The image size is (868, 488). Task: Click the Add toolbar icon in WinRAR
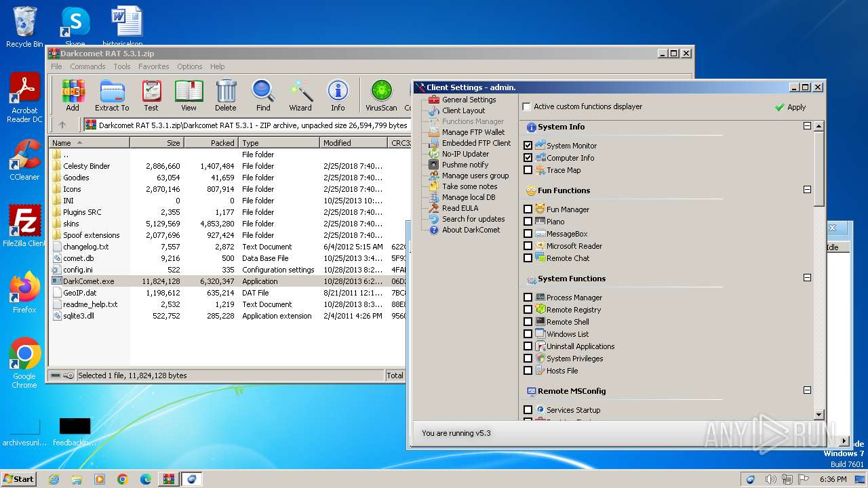point(73,95)
